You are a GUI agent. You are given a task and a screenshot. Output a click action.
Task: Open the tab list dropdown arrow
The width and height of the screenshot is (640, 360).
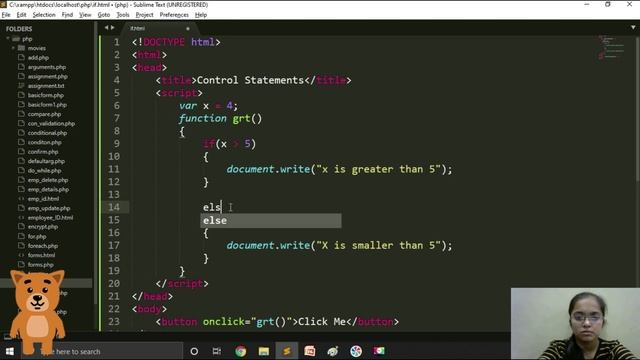(633, 28)
